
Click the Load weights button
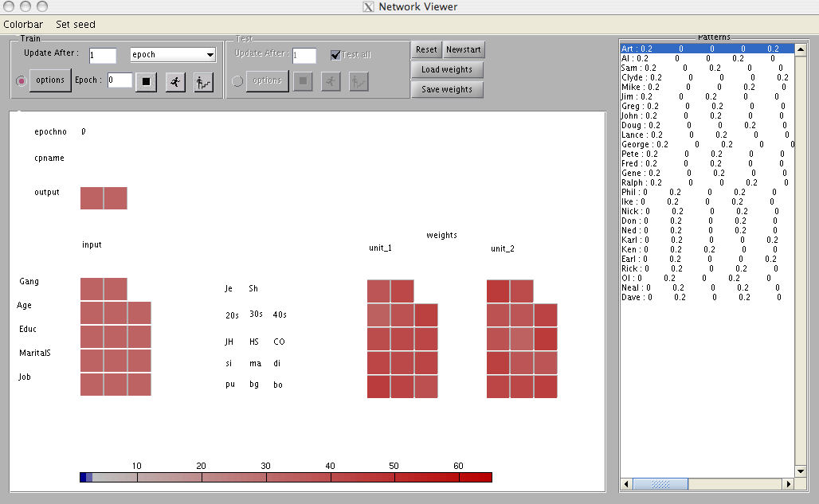coord(447,70)
